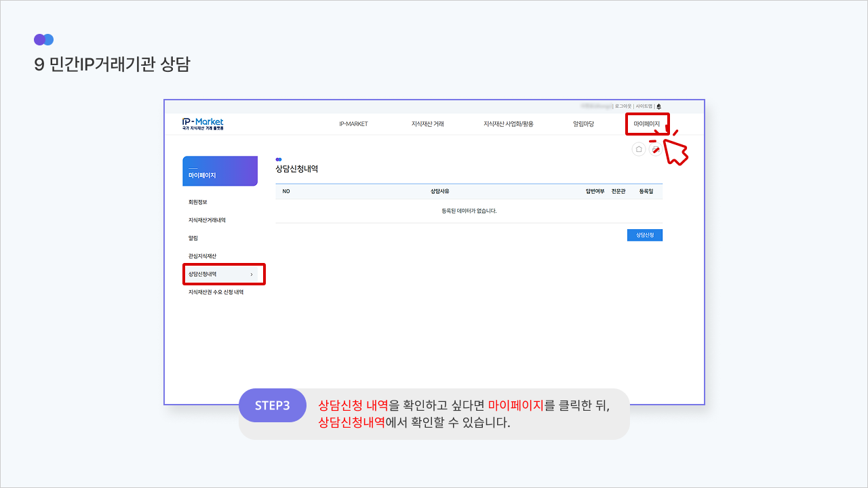Click the 사이트맵 link
The height and width of the screenshot is (488, 868).
[644, 106]
